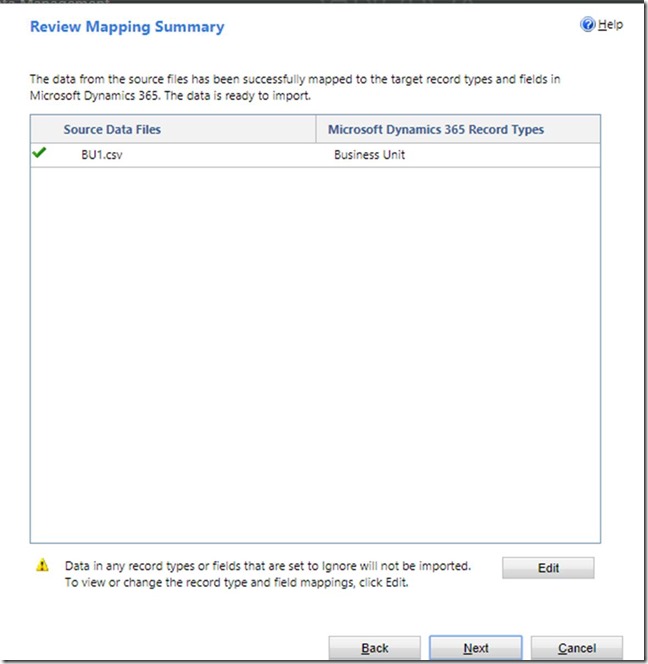Sort by Source Data Files column header
Screen dimensions: 648x664
point(112,130)
